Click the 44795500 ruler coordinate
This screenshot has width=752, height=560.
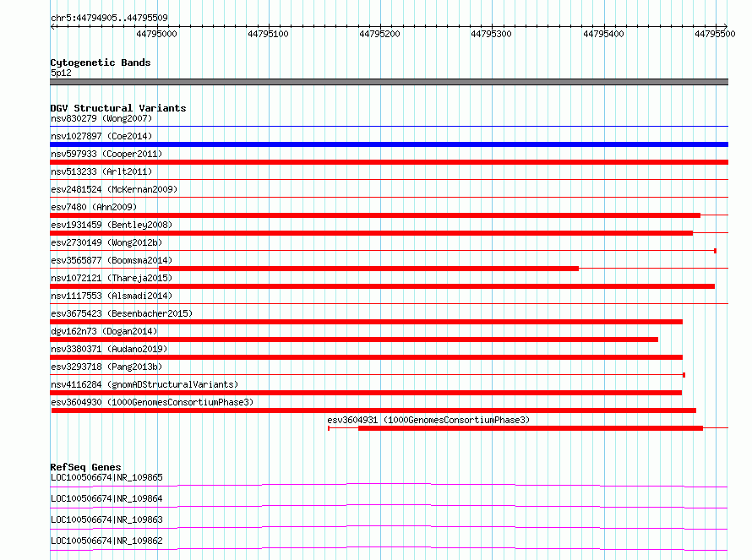tap(715, 34)
